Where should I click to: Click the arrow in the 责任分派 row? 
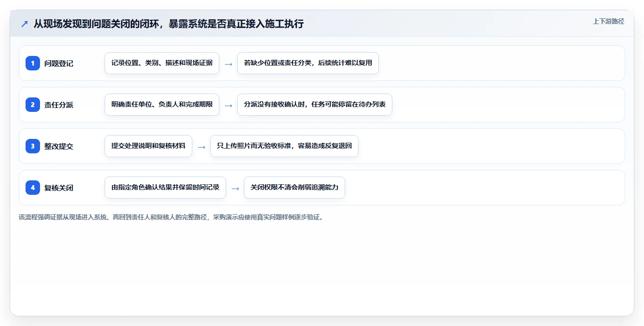tap(228, 105)
